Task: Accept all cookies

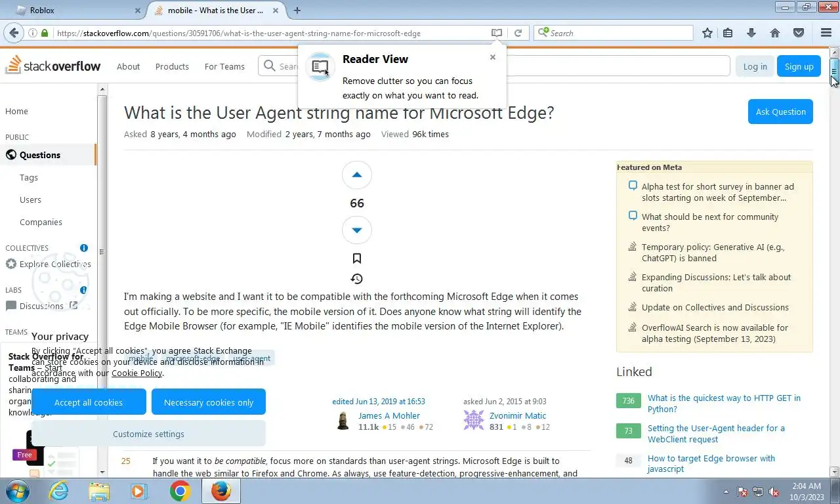Action: (89, 402)
